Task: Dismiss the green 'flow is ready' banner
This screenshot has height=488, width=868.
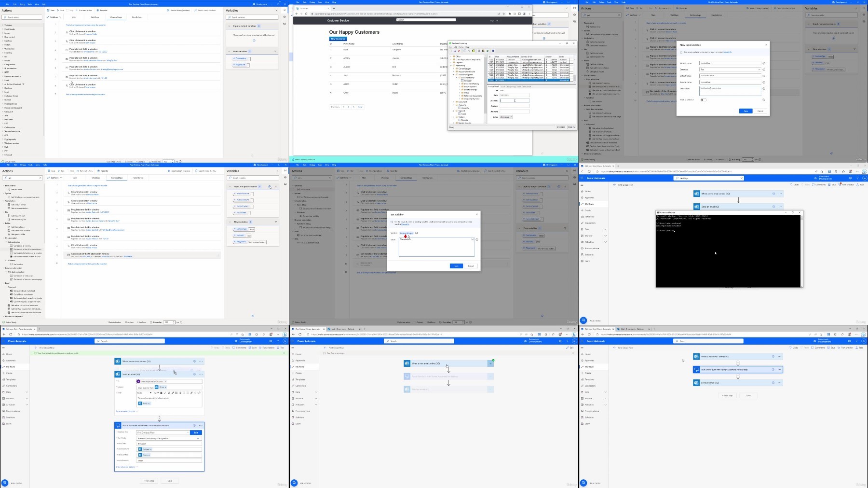Action: pyautogui.click(x=284, y=353)
